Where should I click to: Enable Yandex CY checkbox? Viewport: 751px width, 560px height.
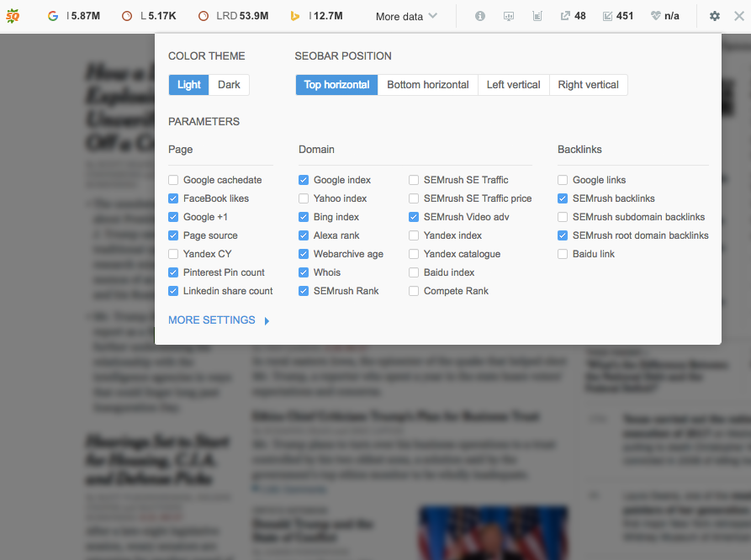coord(173,254)
